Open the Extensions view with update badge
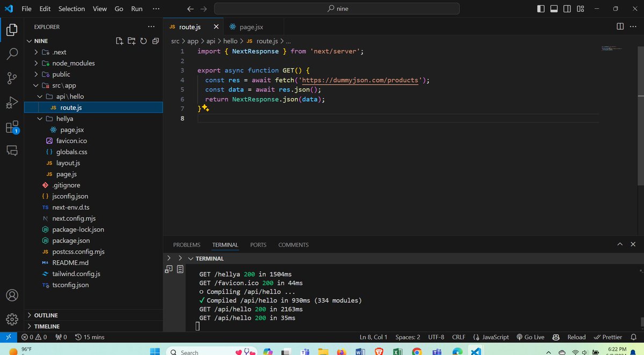 coord(12,127)
